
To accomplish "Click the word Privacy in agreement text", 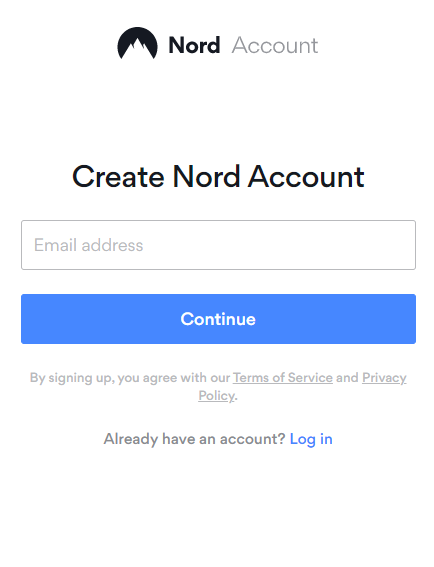I will 384,378.
